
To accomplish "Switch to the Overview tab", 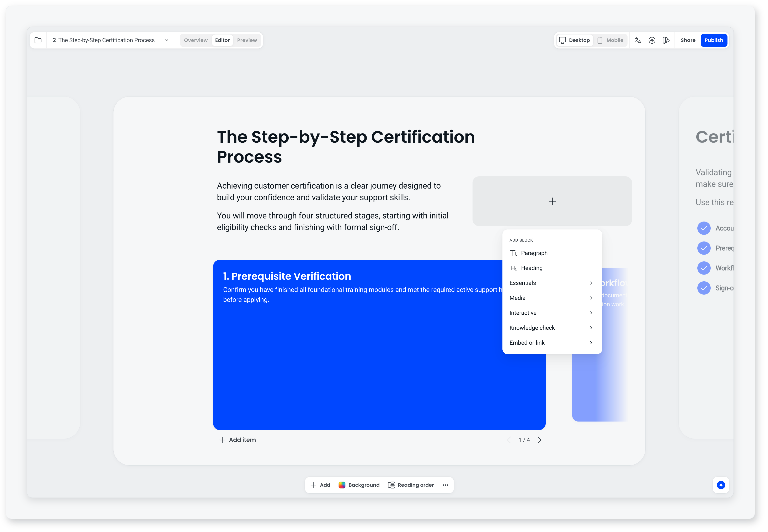I will [196, 40].
